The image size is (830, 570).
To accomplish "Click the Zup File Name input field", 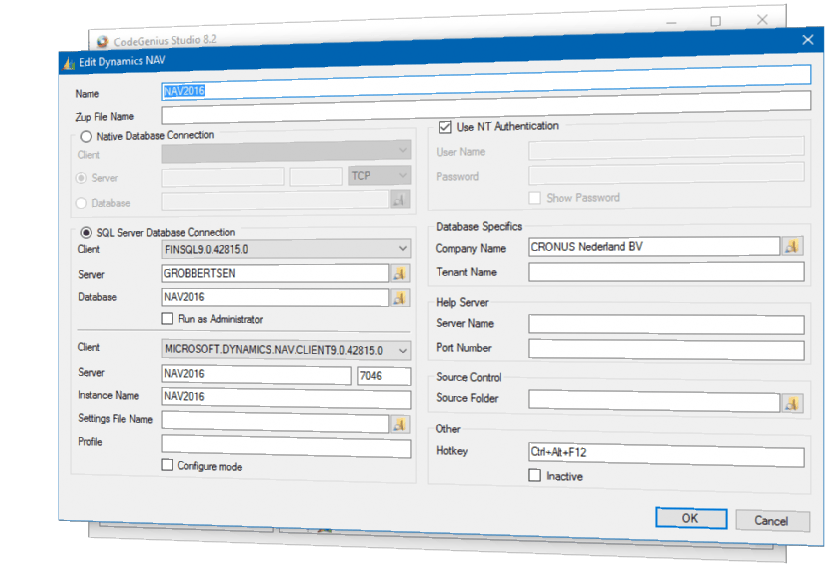I will [485, 108].
